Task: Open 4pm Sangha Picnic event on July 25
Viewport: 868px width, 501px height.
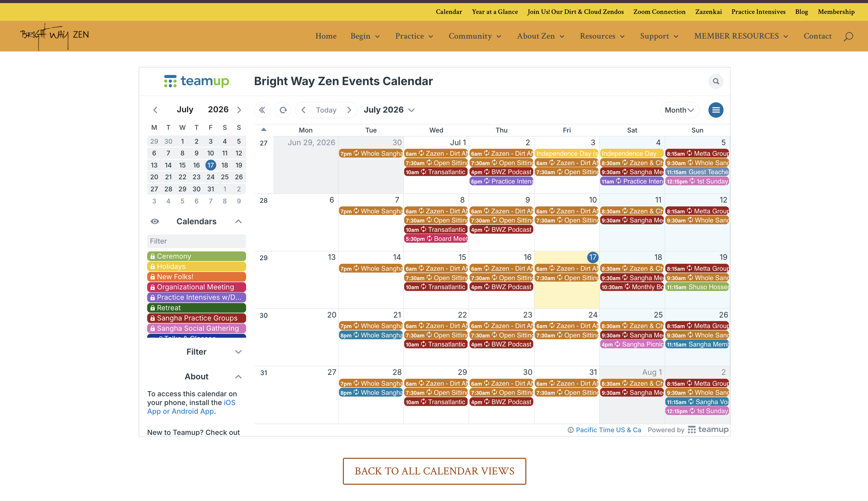Action: 632,344
